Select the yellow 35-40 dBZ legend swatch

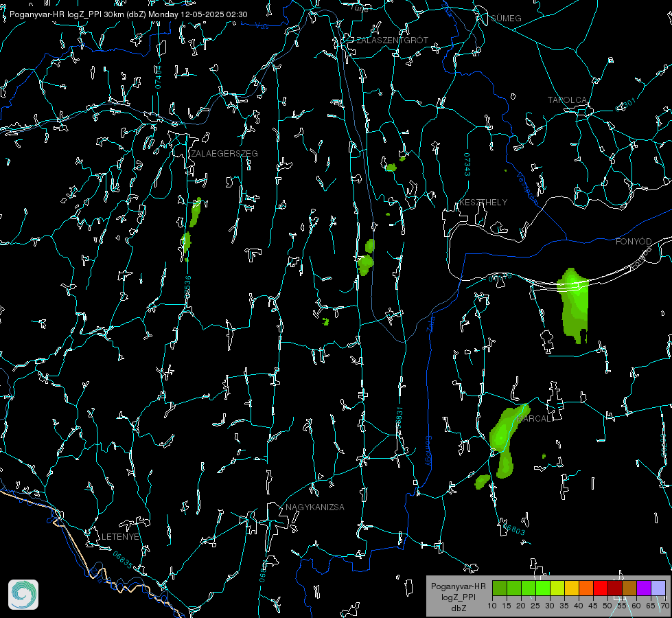pos(572,588)
